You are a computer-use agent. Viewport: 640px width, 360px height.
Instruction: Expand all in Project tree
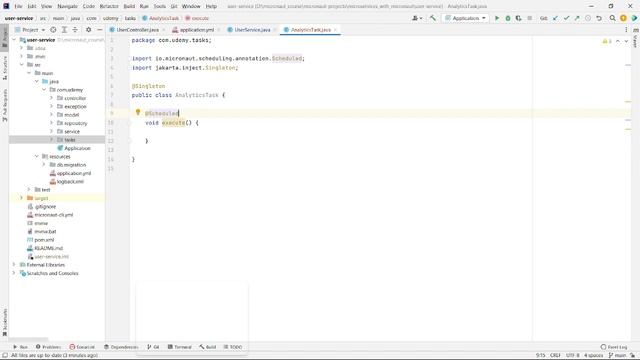(x=64, y=30)
